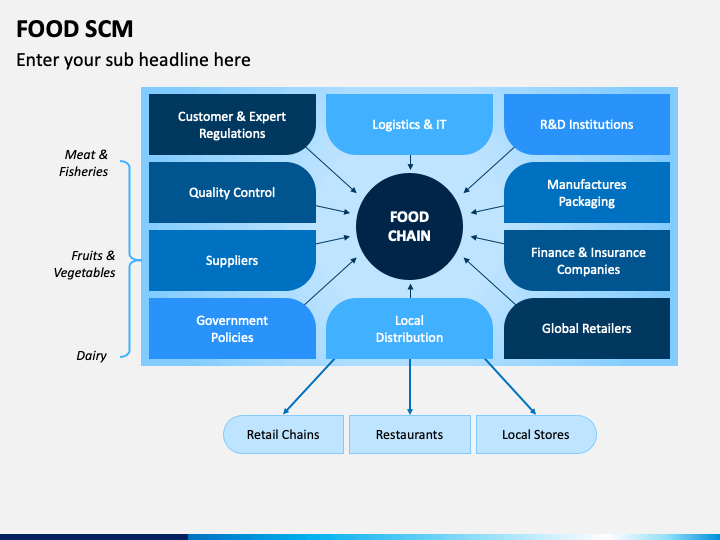Screen dimensions: 720x540
Task: Select the FOOD SCM title text
Action: pos(74,29)
